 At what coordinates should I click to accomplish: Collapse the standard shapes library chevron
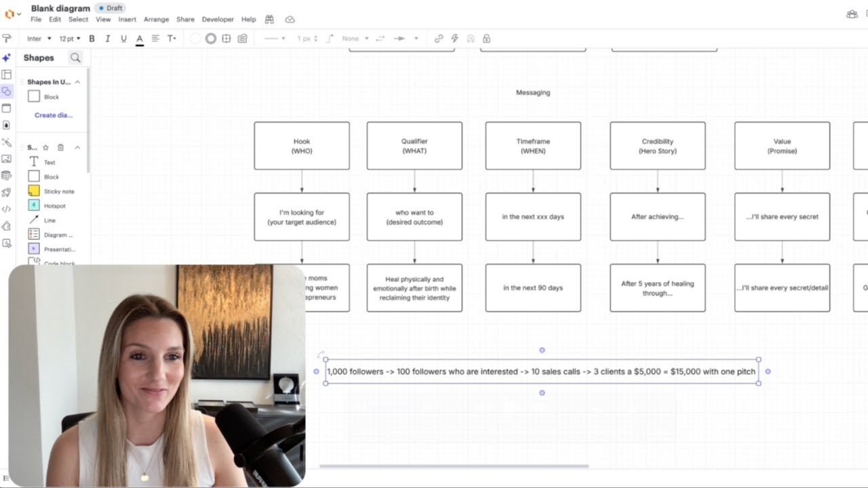click(x=77, y=147)
